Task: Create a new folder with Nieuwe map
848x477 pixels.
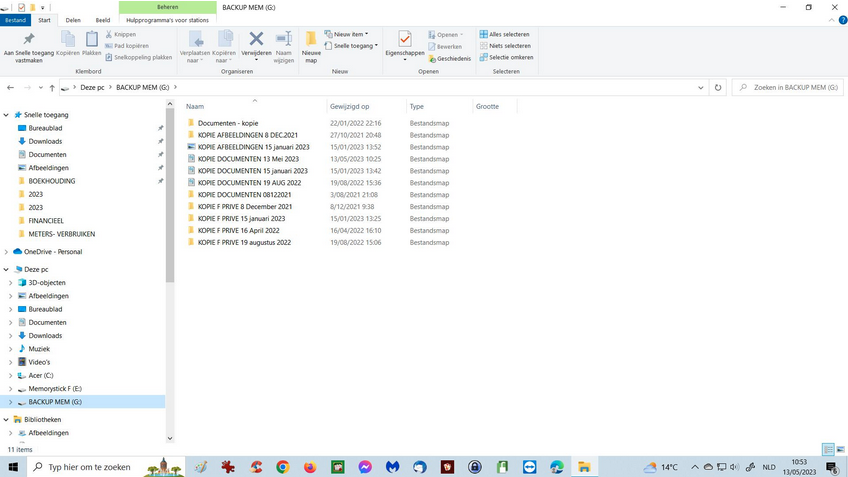Action: coord(311,44)
